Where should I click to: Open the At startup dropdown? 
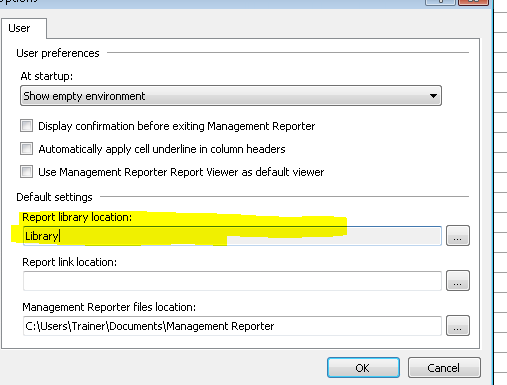[x=231, y=96]
